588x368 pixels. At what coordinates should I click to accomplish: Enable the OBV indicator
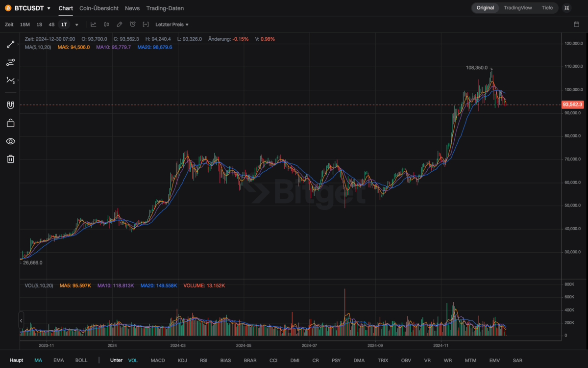pos(406,360)
